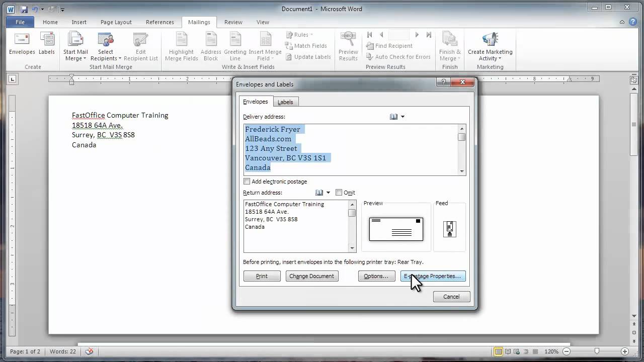
Task: Open the Rules dropdown in the ribbon
Action: (x=299, y=35)
